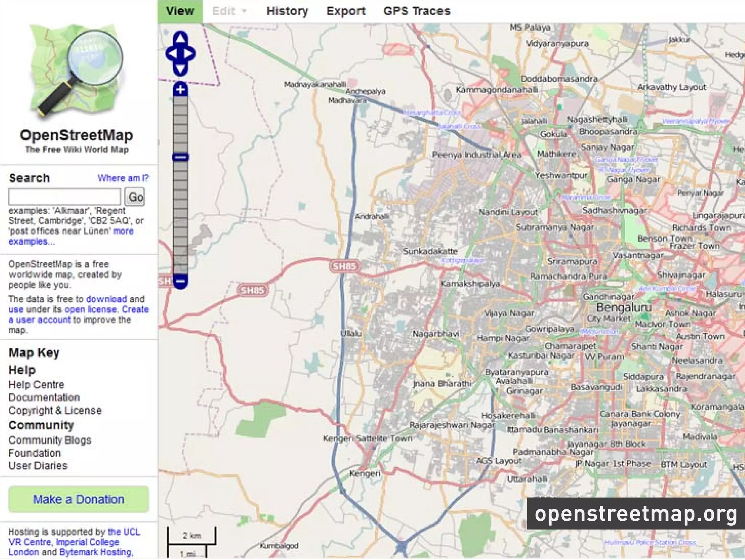Click the OpenStreetMap logo image

tap(77, 71)
